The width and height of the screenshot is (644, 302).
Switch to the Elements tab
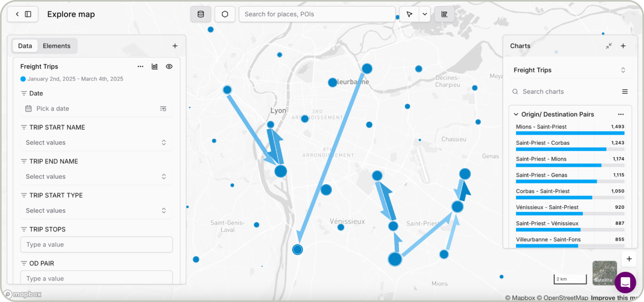(56, 46)
